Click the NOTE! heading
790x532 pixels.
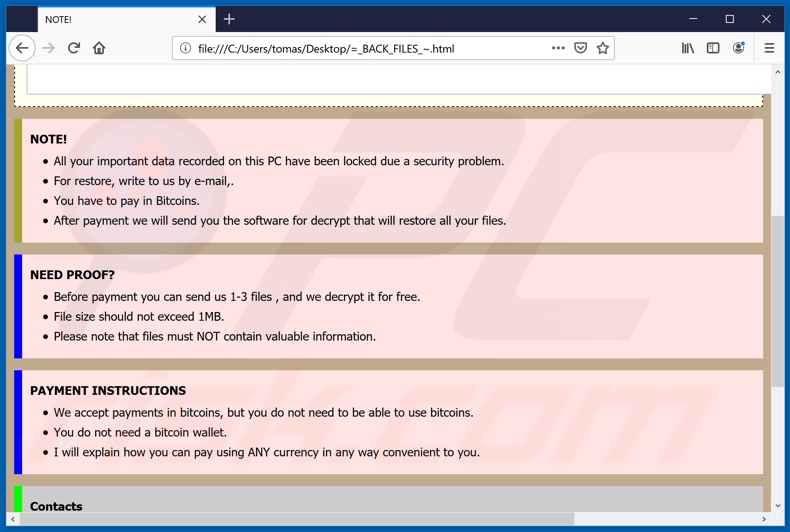(x=48, y=139)
